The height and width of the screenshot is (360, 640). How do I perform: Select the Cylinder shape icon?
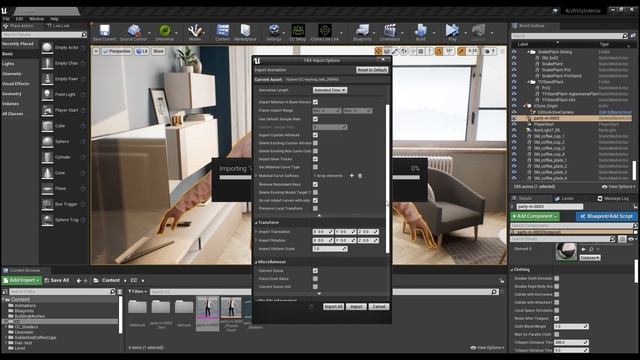pos(47,157)
